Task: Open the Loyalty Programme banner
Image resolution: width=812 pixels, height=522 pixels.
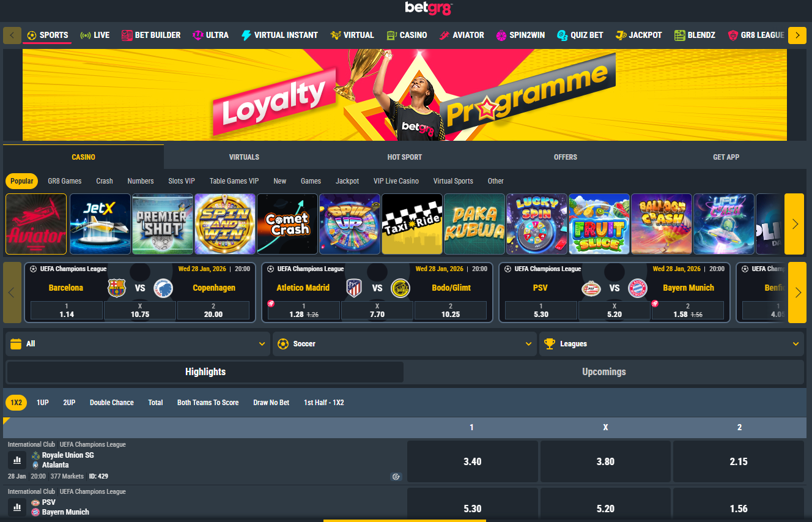Action: [x=405, y=95]
